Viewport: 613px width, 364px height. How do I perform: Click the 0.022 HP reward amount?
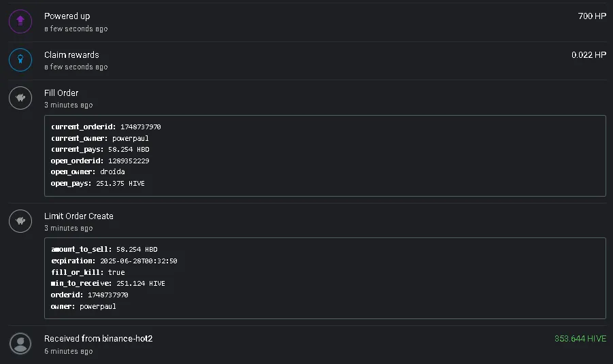coord(589,54)
